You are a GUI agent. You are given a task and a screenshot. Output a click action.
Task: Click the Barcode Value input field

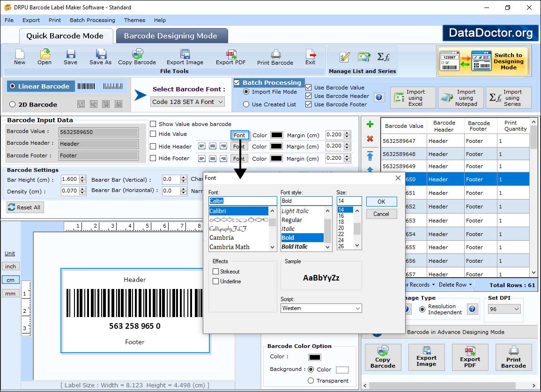pyautogui.click(x=98, y=132)
